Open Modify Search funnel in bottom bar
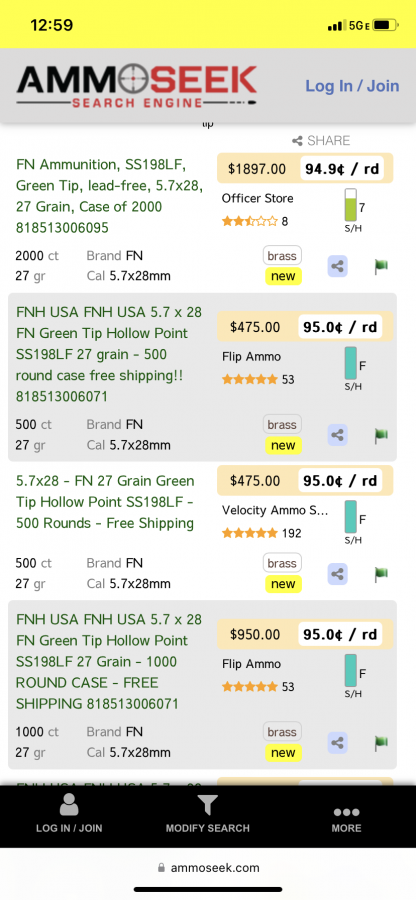 (x=208, y=813)
